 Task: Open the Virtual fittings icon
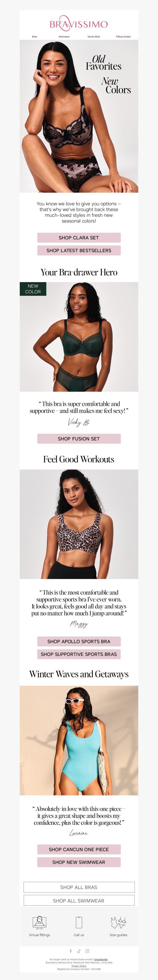pos(39,922)
